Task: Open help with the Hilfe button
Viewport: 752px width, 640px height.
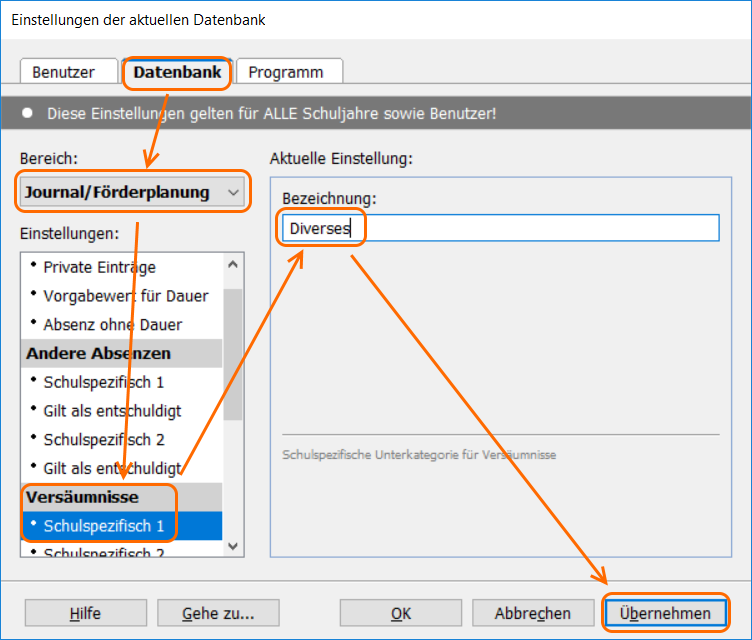Action: point(85,613)
